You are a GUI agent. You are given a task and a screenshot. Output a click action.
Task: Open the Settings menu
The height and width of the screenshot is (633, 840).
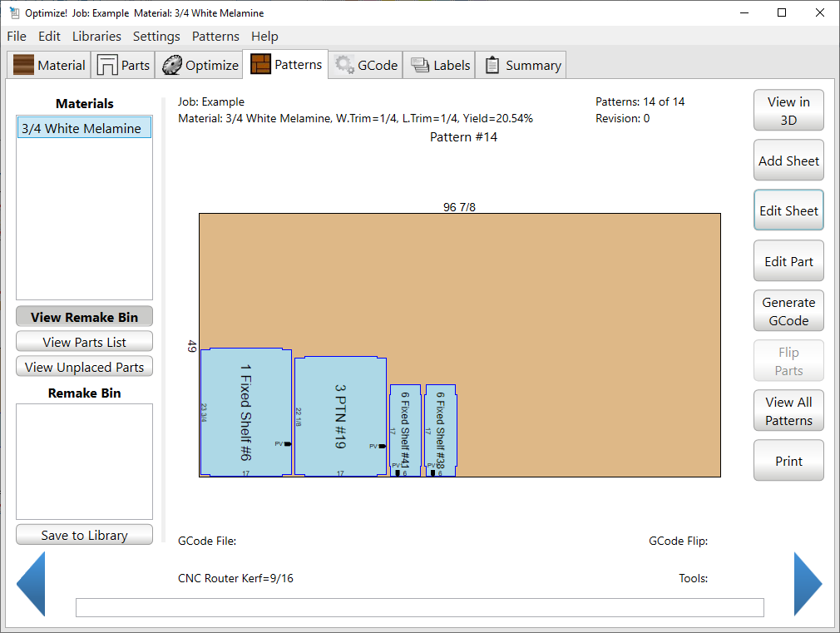coord(156,37)
